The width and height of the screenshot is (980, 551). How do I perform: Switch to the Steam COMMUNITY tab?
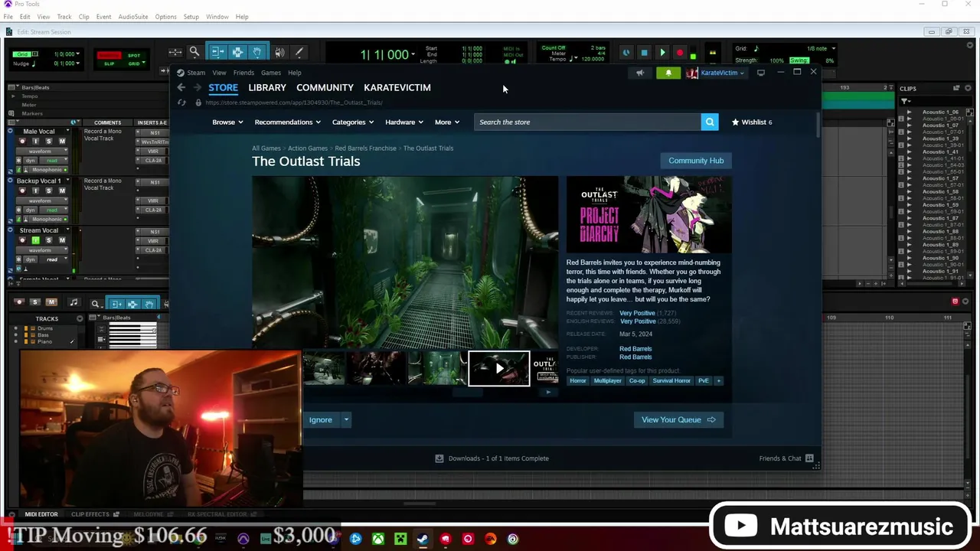(325, 87)
